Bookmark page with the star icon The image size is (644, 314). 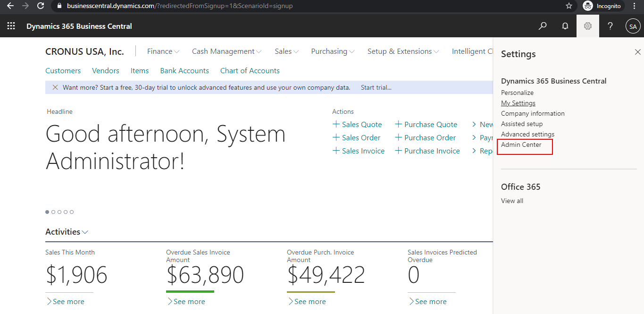pyautogui.click(x=569, y=6)
